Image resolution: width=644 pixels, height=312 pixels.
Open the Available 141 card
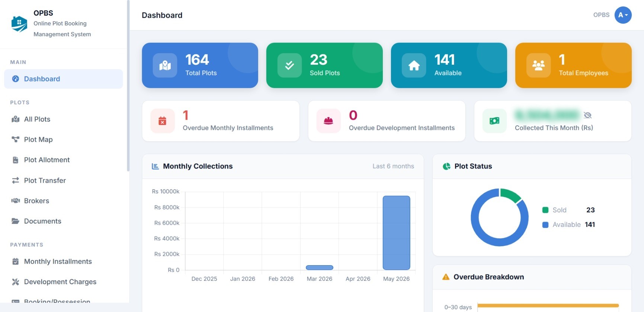(449, 65)
